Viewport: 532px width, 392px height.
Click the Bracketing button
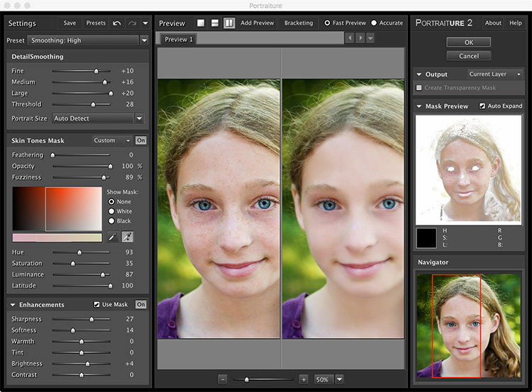click(299, 23)
